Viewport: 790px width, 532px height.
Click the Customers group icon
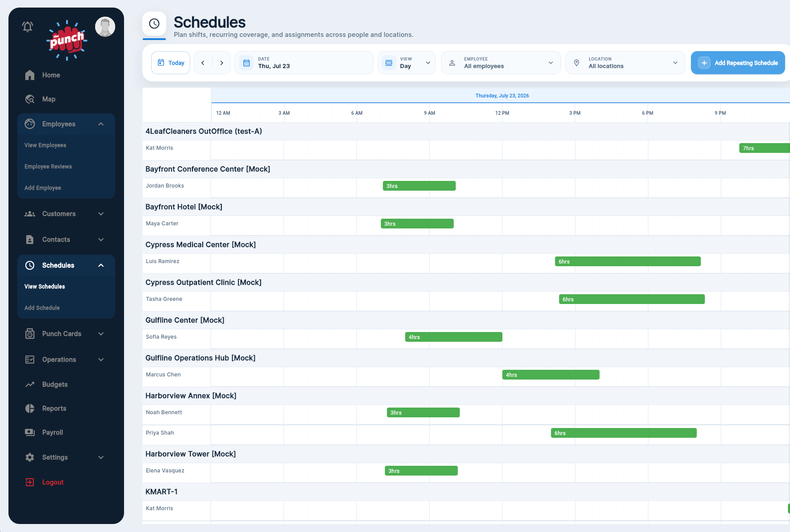pyautogui.click(x=30, y=214)
